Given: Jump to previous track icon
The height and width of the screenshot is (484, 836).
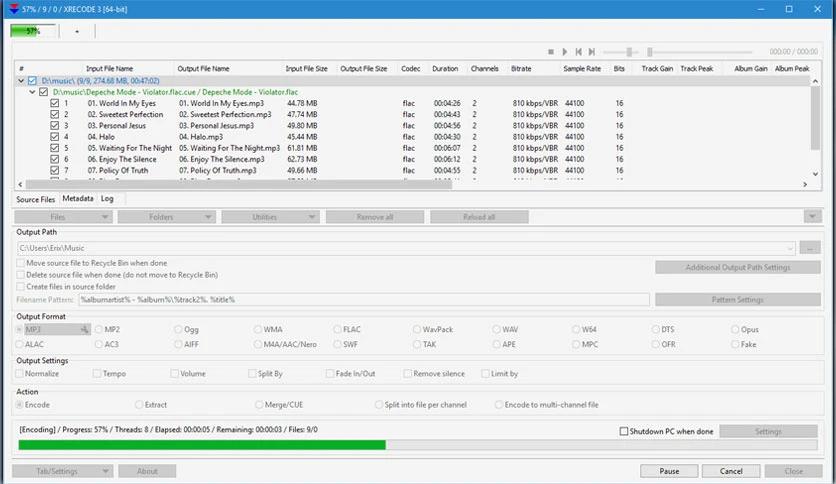Looking at the screenshot, I should coord(578,52).
